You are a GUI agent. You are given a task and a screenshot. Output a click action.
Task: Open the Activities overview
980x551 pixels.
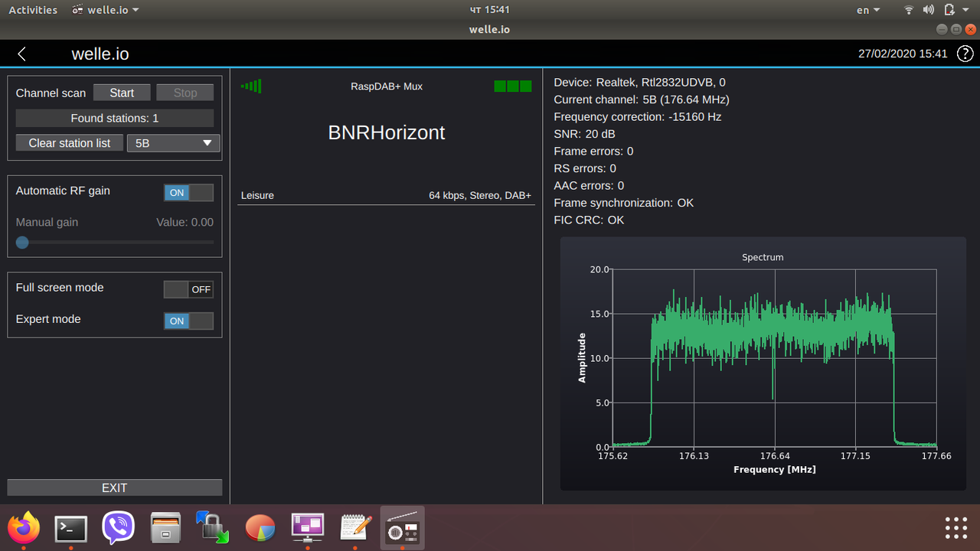(33, 10)
